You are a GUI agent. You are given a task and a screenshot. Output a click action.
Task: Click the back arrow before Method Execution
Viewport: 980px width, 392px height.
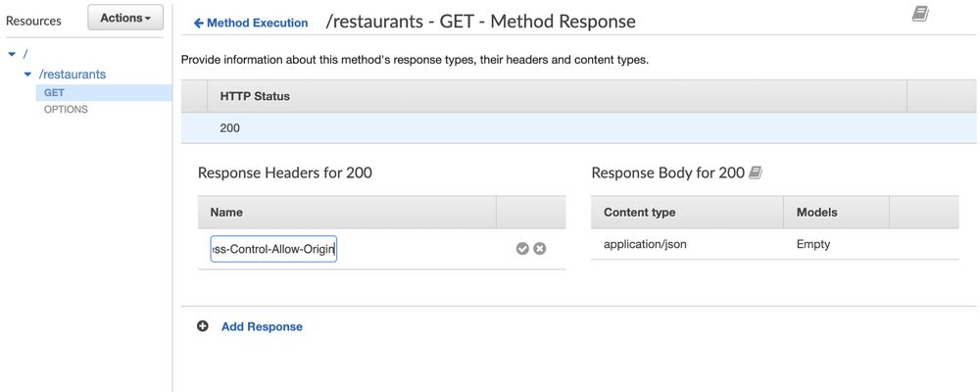click(199, 23)
